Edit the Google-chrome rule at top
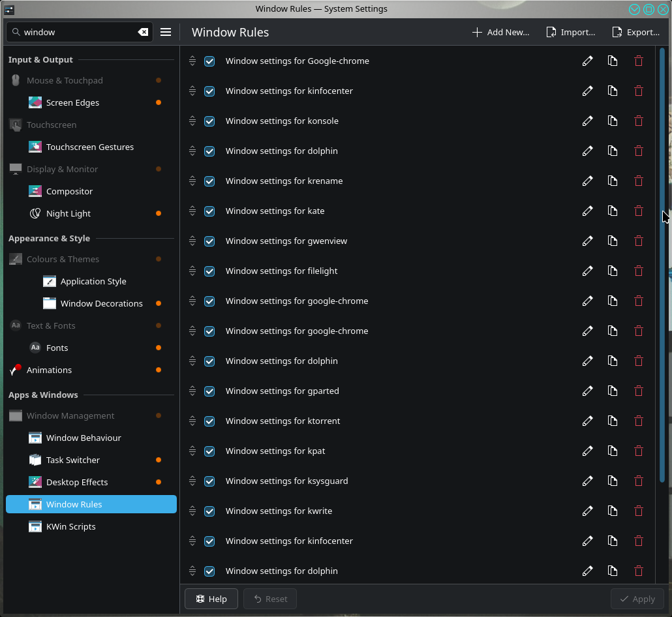Viewport: 672px width, 617px height. tap(587, 61)
